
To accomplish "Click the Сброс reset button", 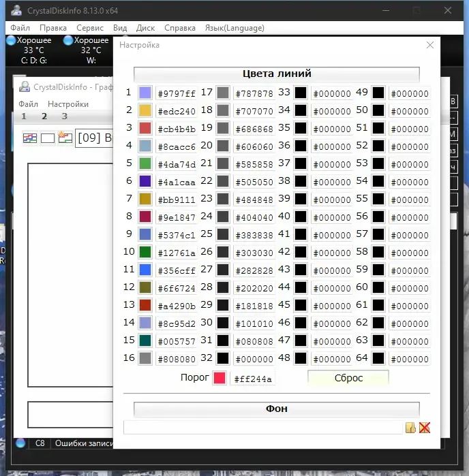I will click(348, 378).
